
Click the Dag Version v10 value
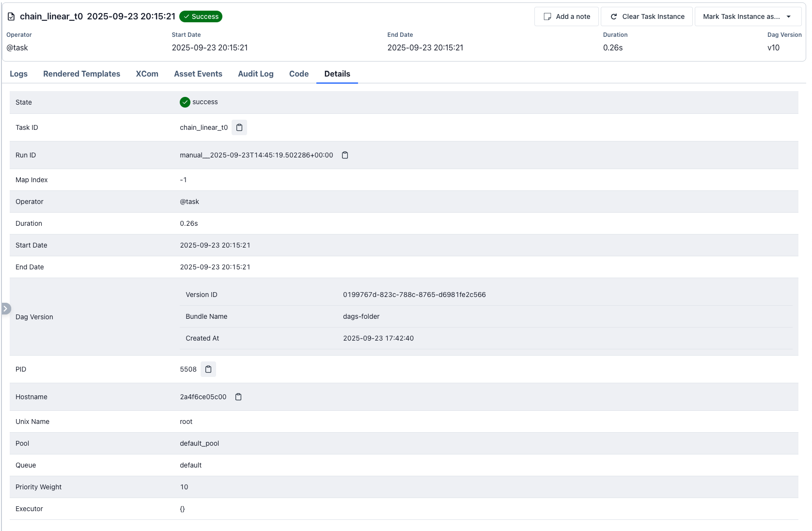(773, 47)
